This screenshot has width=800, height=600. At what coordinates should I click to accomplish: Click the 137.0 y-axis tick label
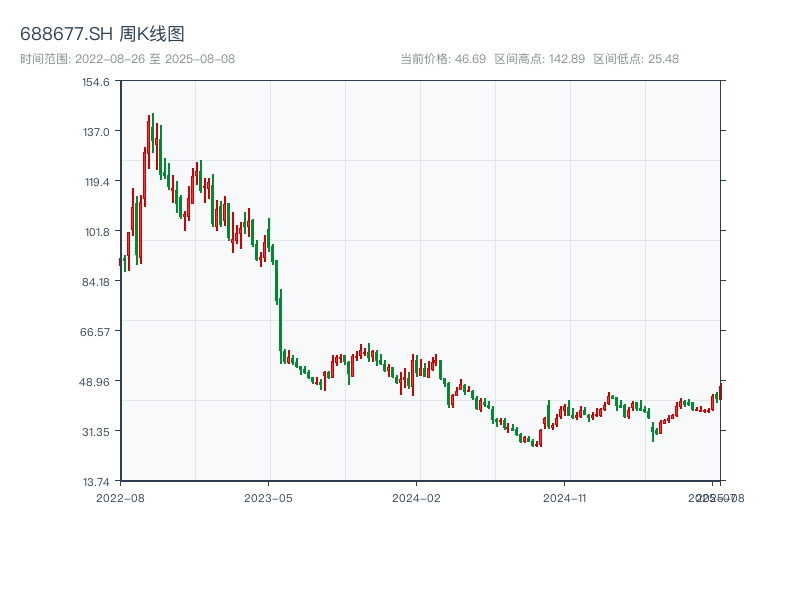96,131
